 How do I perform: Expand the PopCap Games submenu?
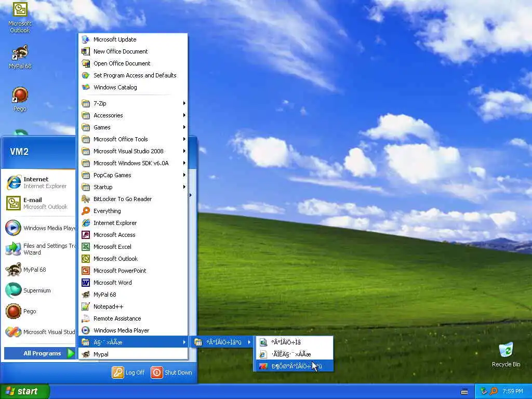(x=133, y=175)
